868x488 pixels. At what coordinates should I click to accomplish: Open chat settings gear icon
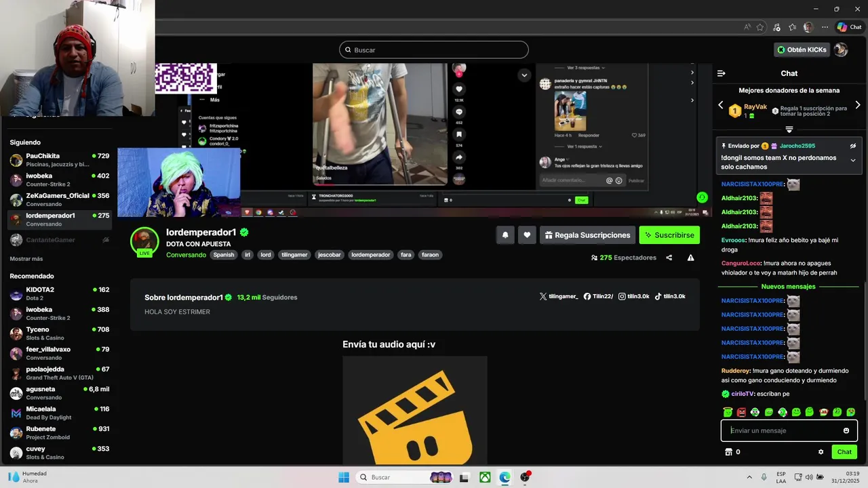click(x=821, y=452)
